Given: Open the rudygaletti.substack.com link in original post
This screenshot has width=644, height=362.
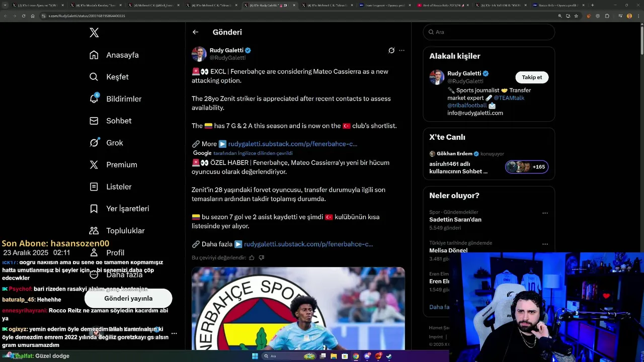Looking at the screenshot, I should (x=293, y=144).
